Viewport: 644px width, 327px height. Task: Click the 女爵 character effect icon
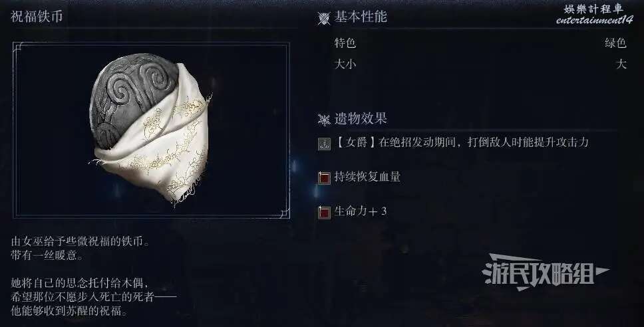tap(324, 144)
